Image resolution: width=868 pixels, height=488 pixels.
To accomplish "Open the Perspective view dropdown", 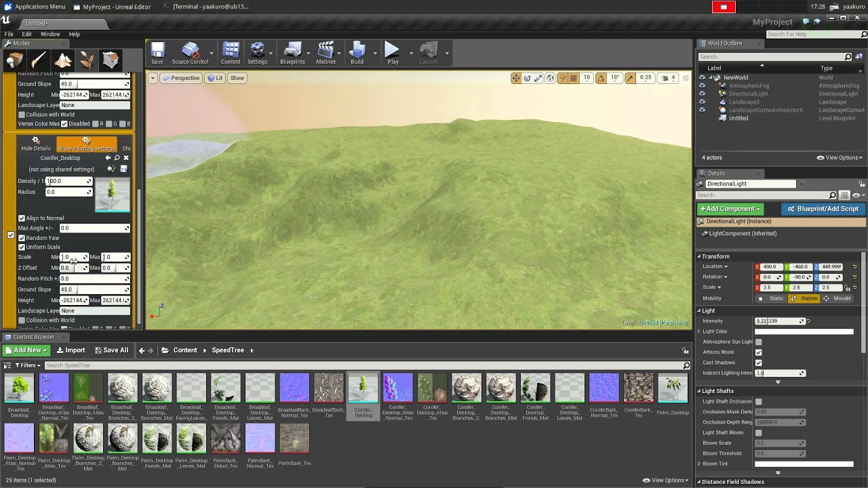I will (x=180, y=78).
